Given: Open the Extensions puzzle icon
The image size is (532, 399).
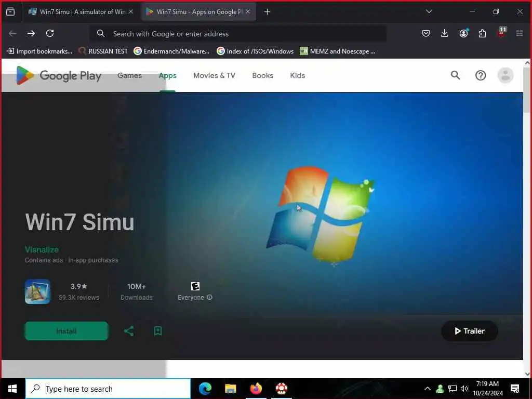Looking at the screenshot, I should pos(482,33).
